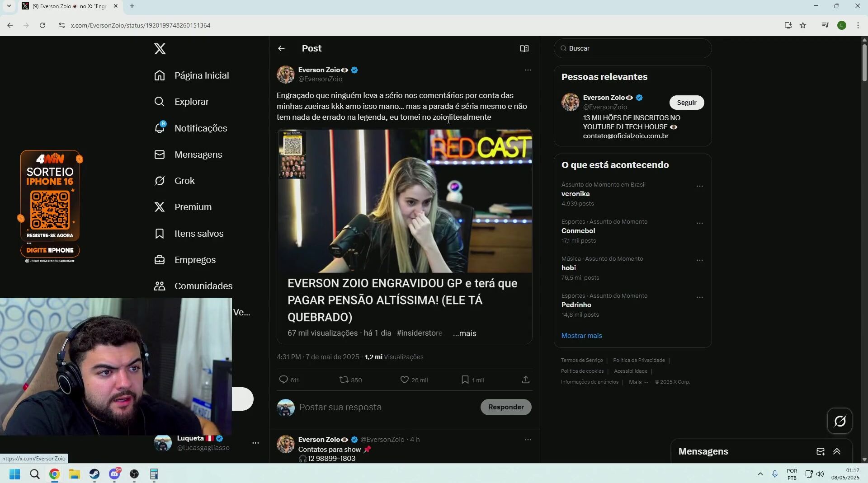Screen dimensions: 868x483
Task: Open Notificações with bell icon
Action: click(191, 128)
